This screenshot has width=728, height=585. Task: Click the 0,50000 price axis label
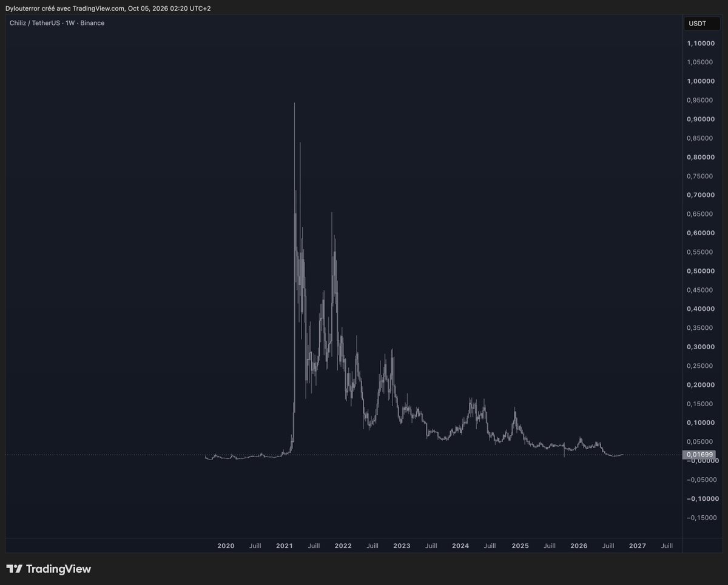[x=700, y=271]
